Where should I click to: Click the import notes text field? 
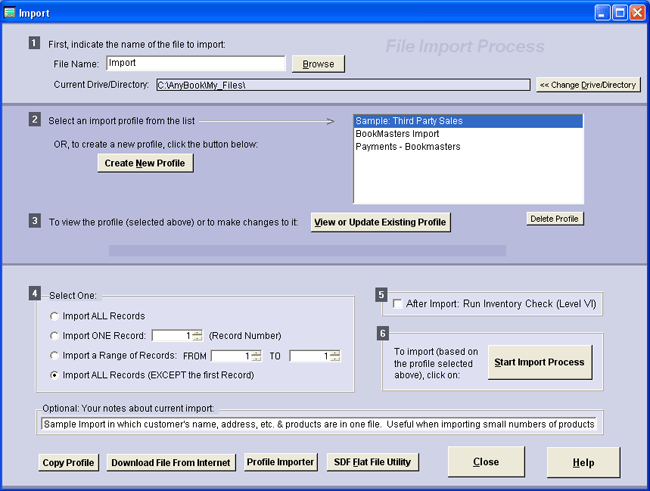[317, 424]
